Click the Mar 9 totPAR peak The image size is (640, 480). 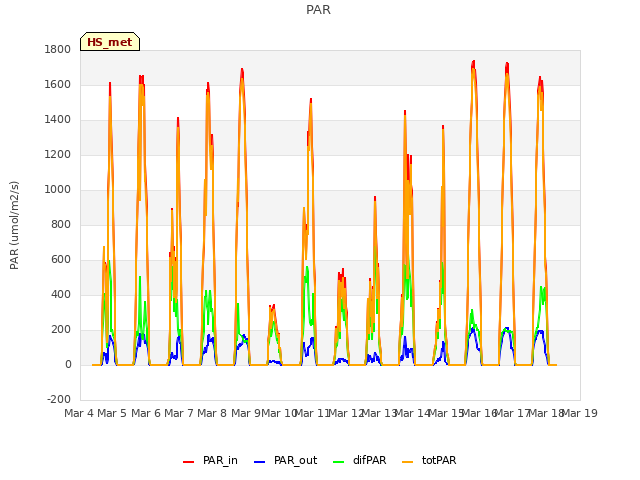click(242, 78)
